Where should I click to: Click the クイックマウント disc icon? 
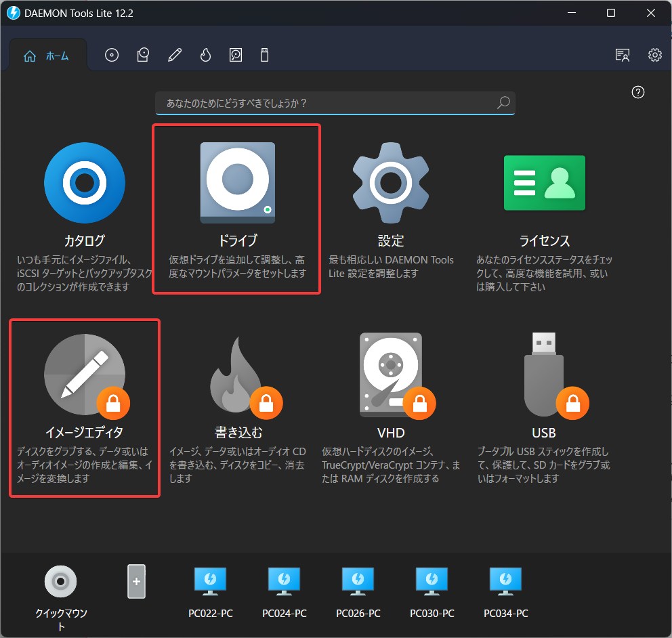coord(60,581)
